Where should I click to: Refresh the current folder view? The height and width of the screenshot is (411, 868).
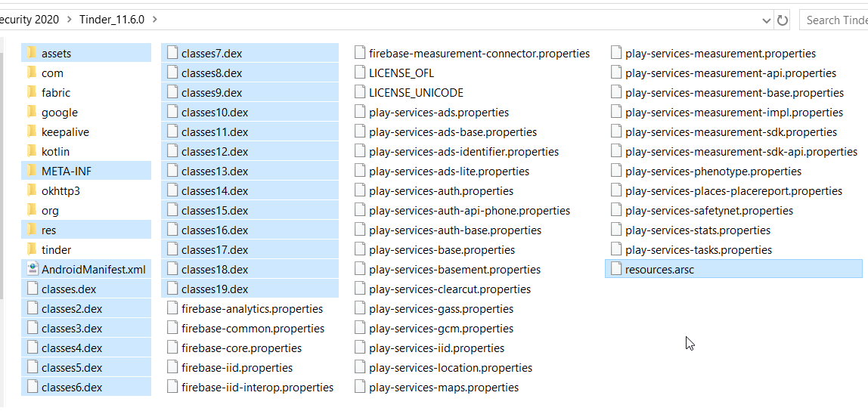click(783, 20)
